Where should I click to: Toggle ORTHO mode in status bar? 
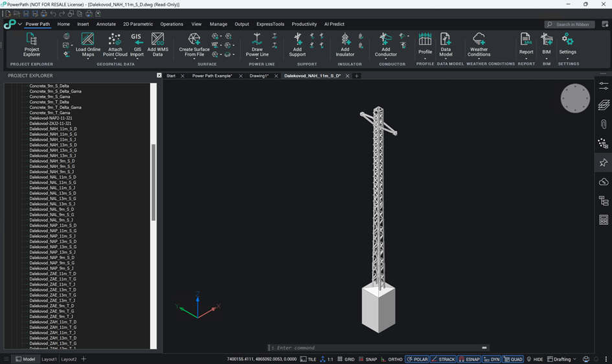pos(391,359)
